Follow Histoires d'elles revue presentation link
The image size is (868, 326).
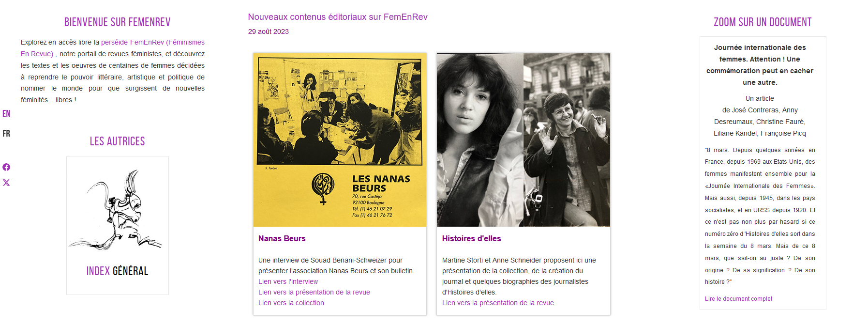pos(498,303)
